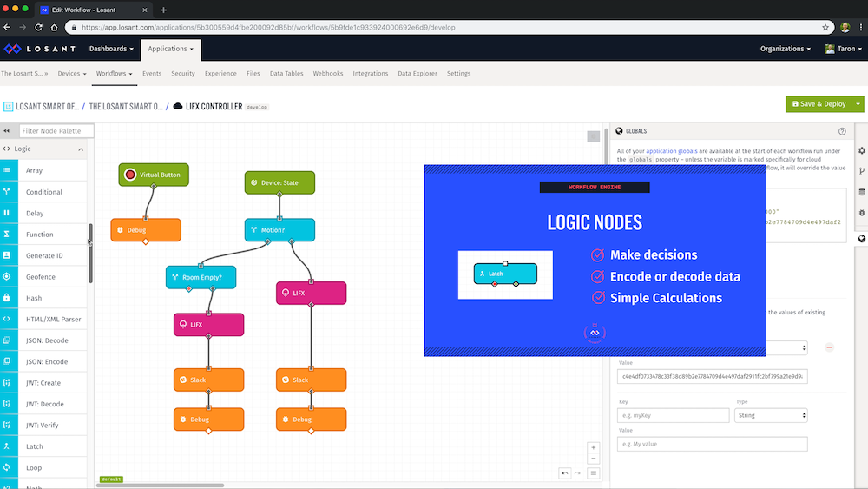Select the Latch node in palette
Image resolution: width=868 pixels, height=489 pixels.
click(43, 446)
